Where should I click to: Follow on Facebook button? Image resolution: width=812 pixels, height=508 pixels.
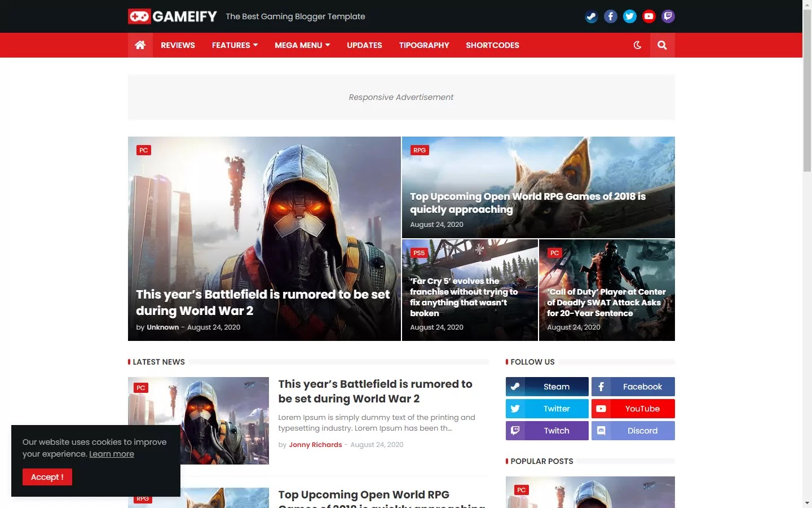[633, 387]
